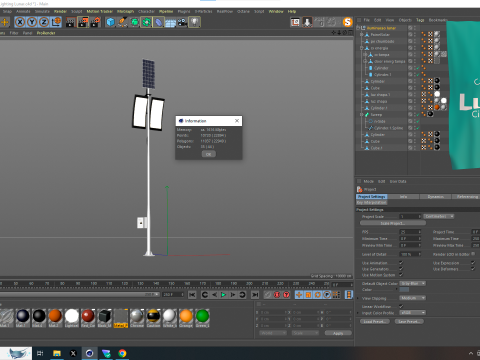Add a camera object
This screenshot has width=480, height=360.
[182, 22]
